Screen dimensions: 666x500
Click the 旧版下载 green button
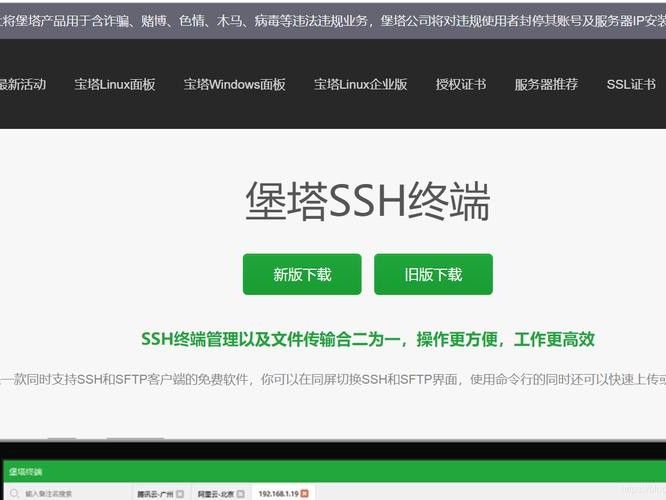click(433, 274)
